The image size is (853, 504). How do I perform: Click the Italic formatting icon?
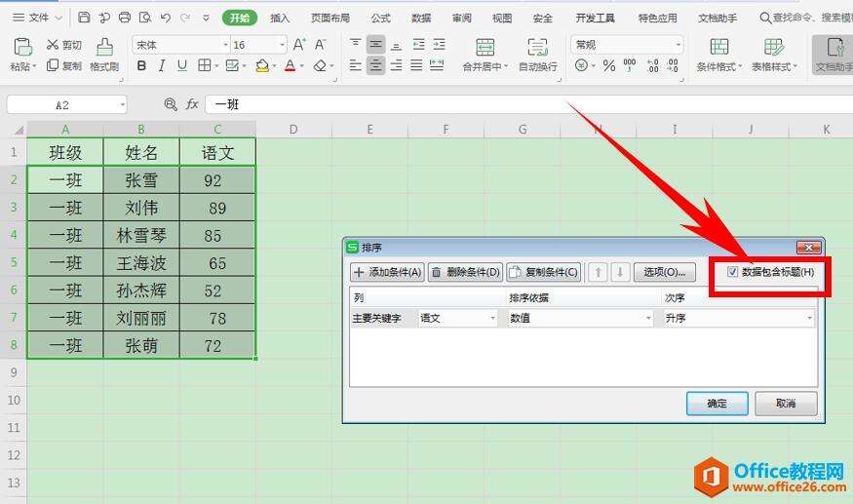pos(160,65)
